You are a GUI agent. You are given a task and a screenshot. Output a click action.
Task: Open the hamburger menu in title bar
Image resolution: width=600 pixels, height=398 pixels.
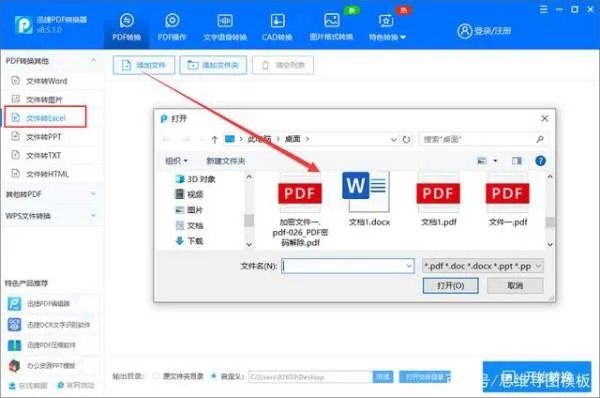(543, 9)
